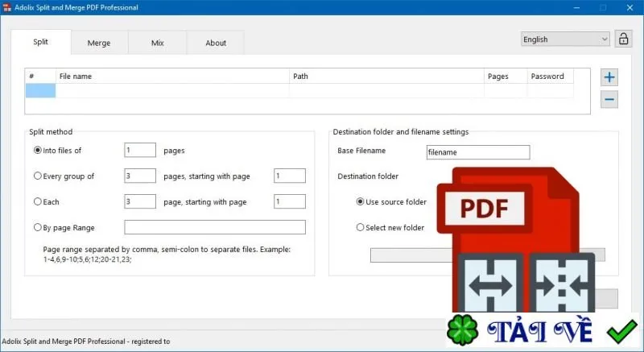This screenshot has width=644, height=352.
Task: Click the Path column header
Action: (386, 76)
